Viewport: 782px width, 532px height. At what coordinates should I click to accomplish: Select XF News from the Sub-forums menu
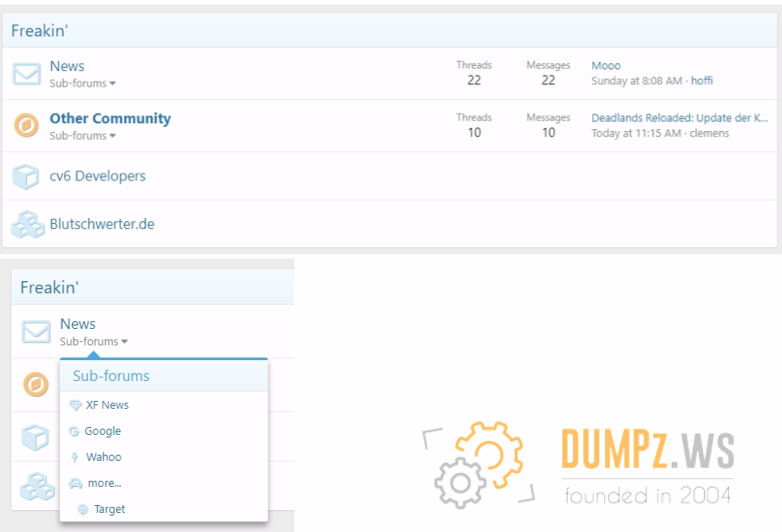(108, 405)
